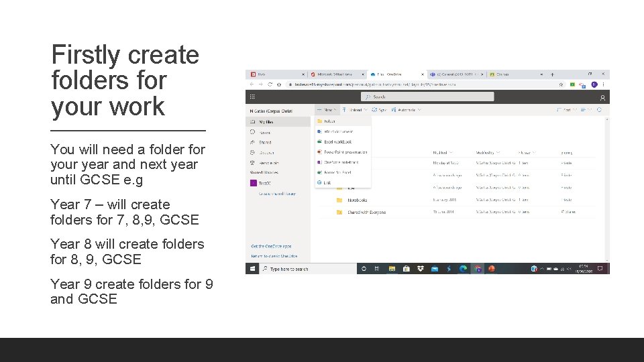Open the File size column dropdown
Viewport: 644px width, 362px height.
pyautogui.click(x=527, y=153)
